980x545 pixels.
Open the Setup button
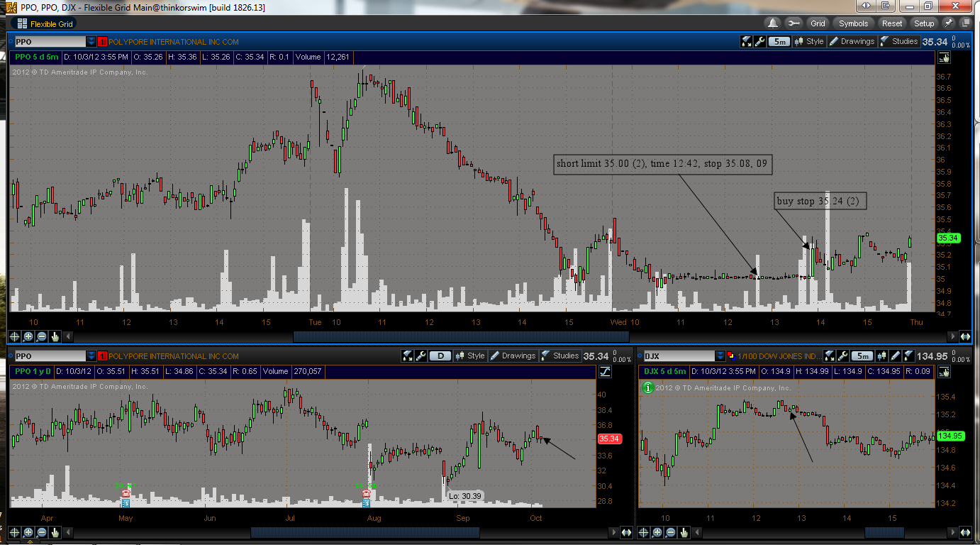coord(923,23)
